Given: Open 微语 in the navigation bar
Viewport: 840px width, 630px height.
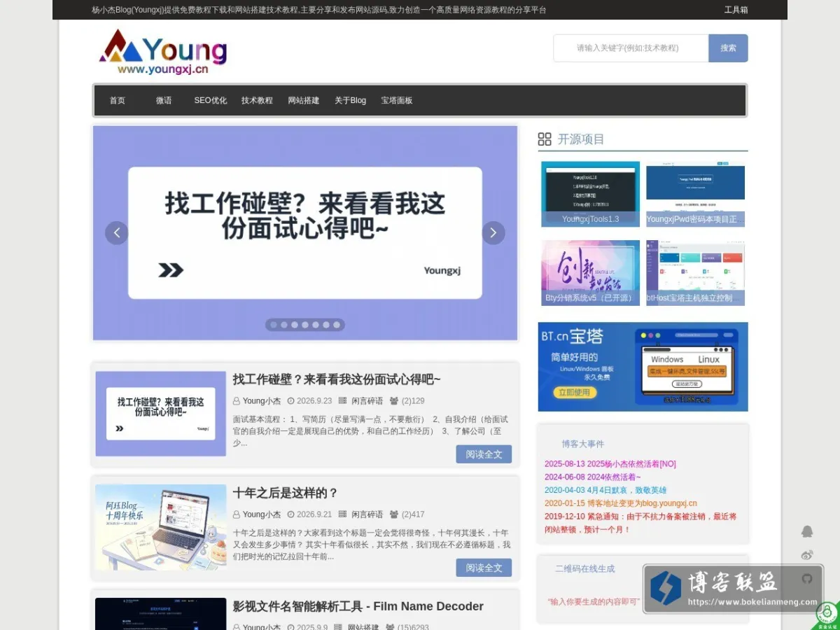Looking at the screenshot, I should tap(164, 101).
